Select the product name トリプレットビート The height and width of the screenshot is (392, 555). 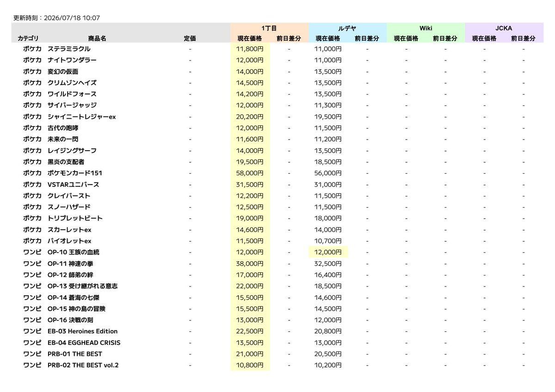[x=75, y=218]
